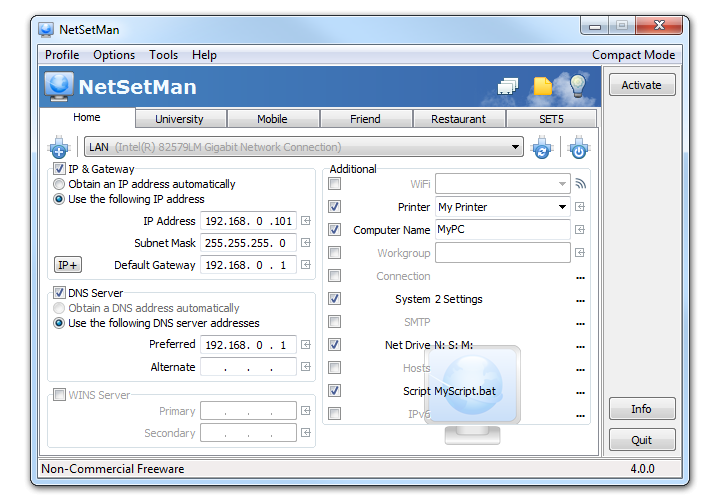
Task: Click the multiple windows icon in banner
Action: 507,86
